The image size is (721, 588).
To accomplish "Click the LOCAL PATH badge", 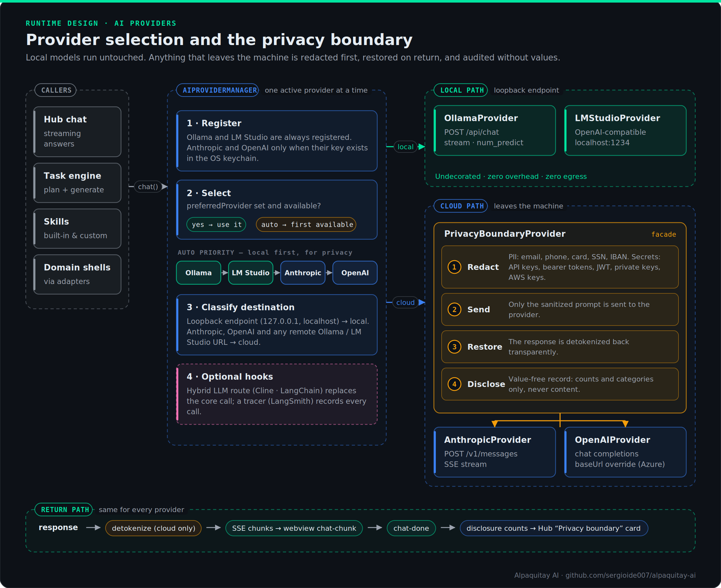I will coord(461,90).
